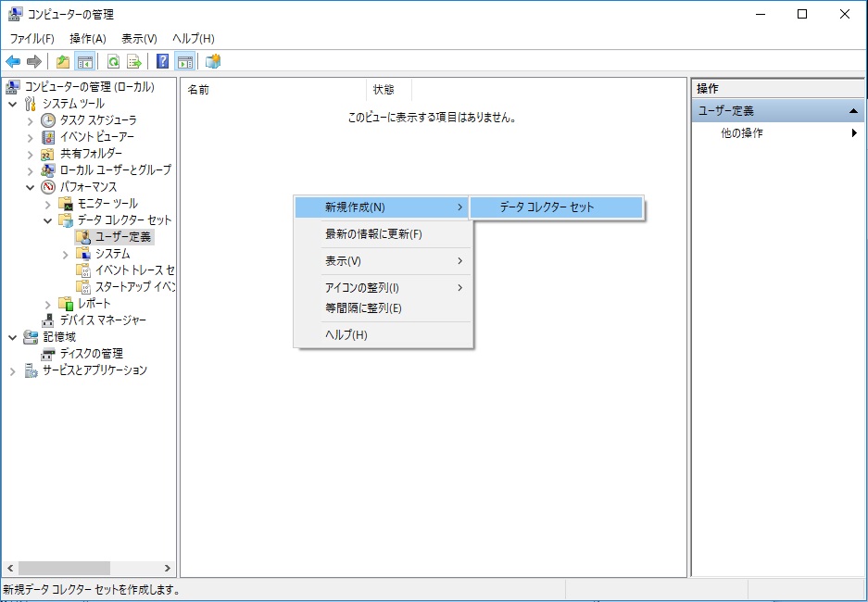Toggle the Show/Hide Console Tree toolbar button

pos(84,62)
